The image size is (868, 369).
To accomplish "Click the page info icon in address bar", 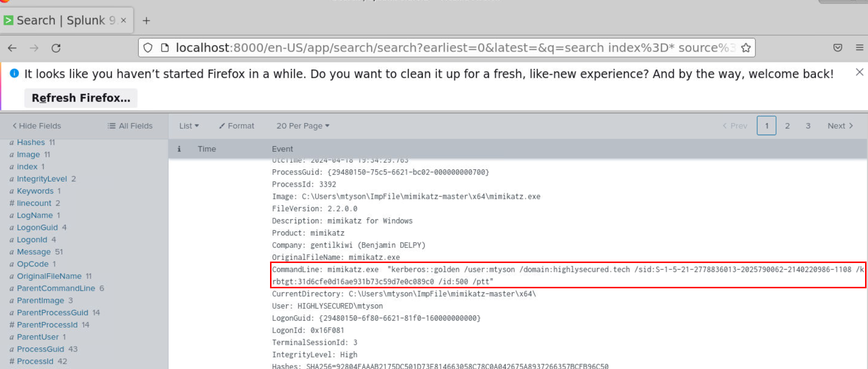I will click(x=165, y=48).
